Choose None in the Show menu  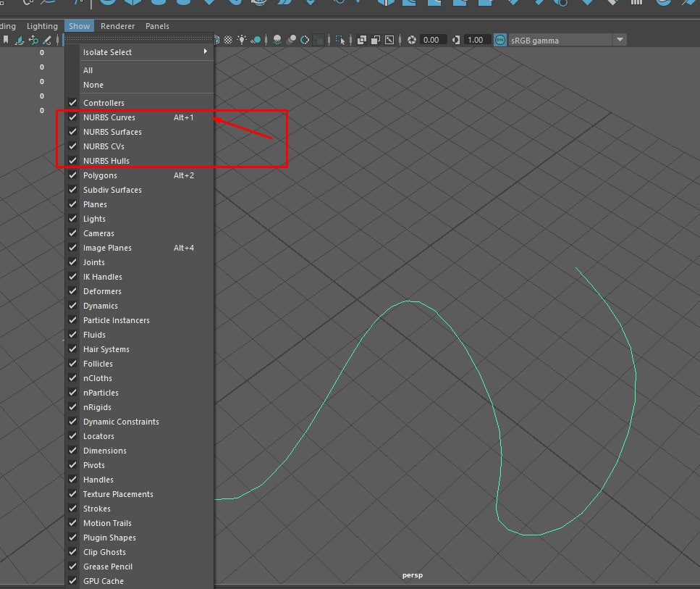point(139,85)
